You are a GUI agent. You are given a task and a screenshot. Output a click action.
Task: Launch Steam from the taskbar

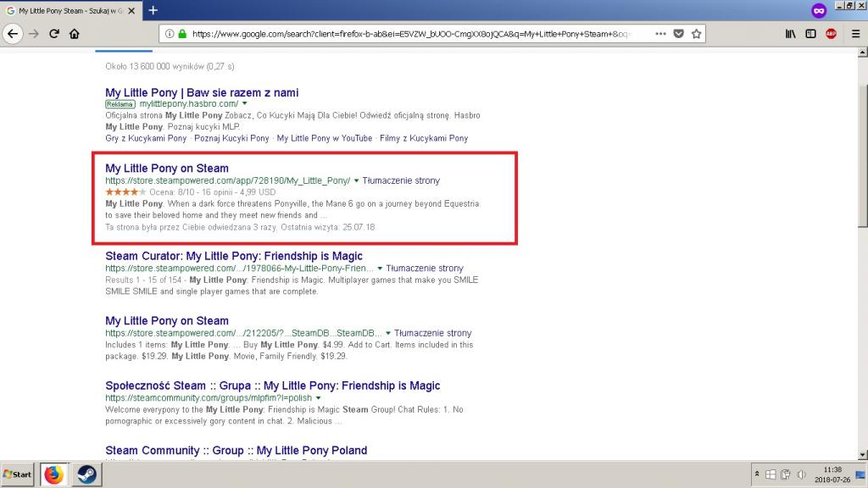point(86,474)
